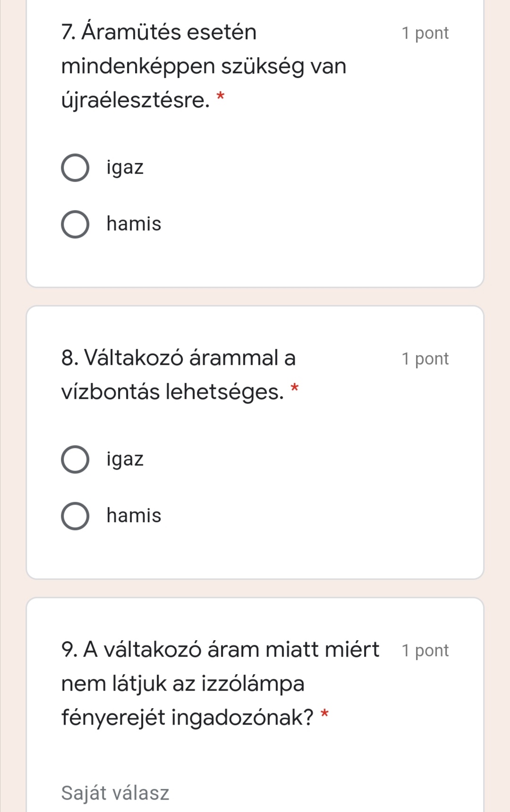Click the red required asterisk after 'újraélesztésre.'
Screen dimensions: 510x812
(220, 97)
